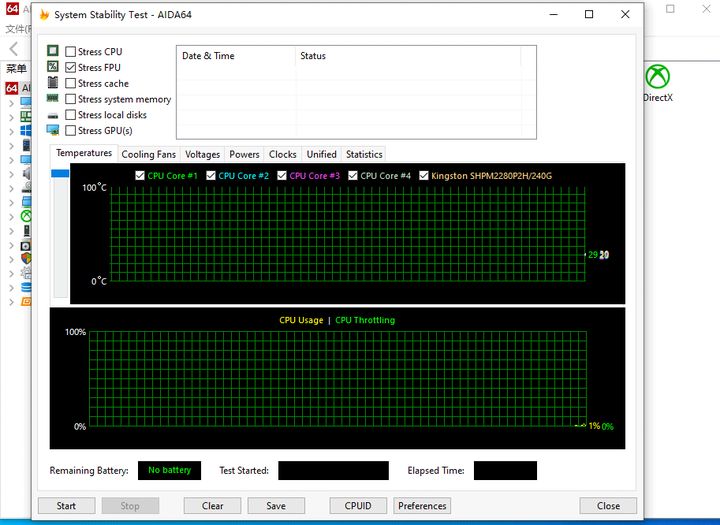Click the Stress GPU(s) monitor icon

tap(53, 130)
